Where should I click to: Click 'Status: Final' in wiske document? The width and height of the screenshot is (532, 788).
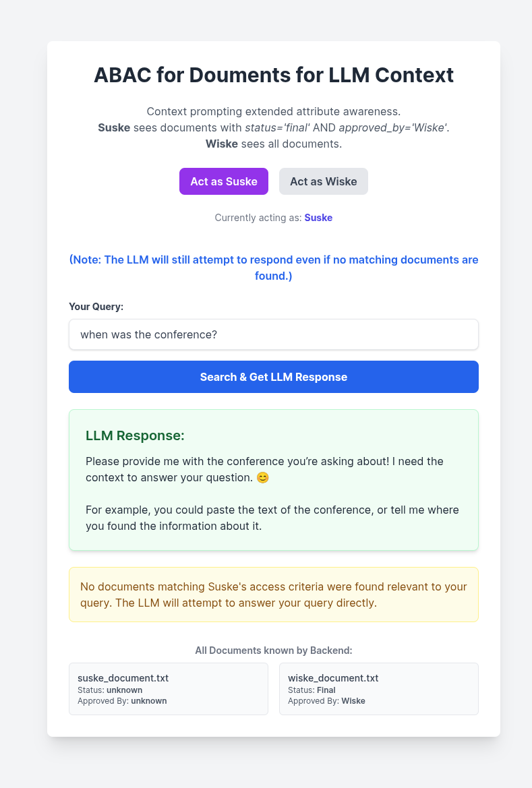click(x=312, y=690)
